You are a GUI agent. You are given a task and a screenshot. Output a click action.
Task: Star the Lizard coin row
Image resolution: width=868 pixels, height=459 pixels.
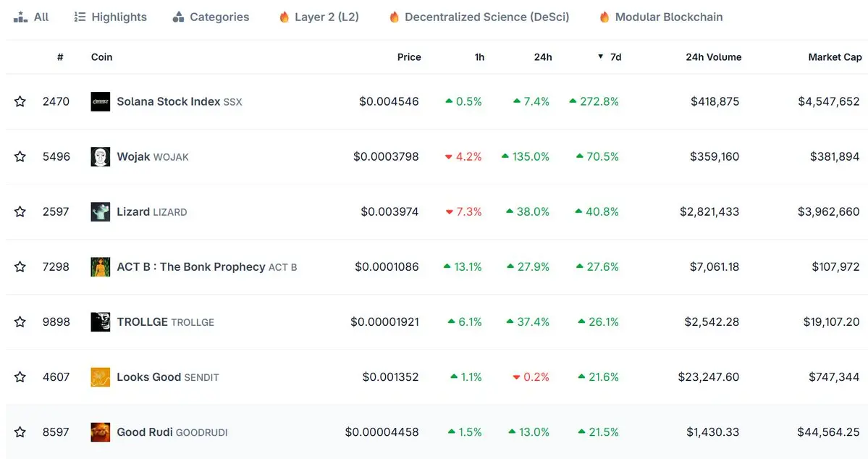[20, 211]
